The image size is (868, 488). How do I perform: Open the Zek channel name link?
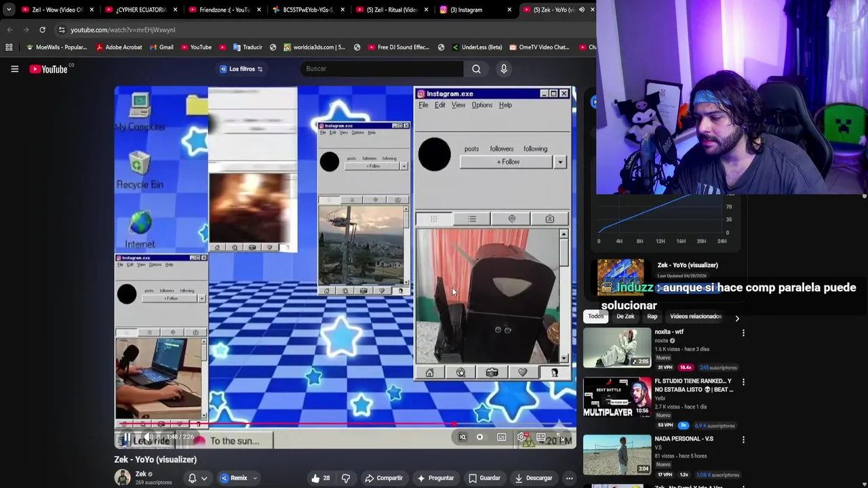(140, 474)
